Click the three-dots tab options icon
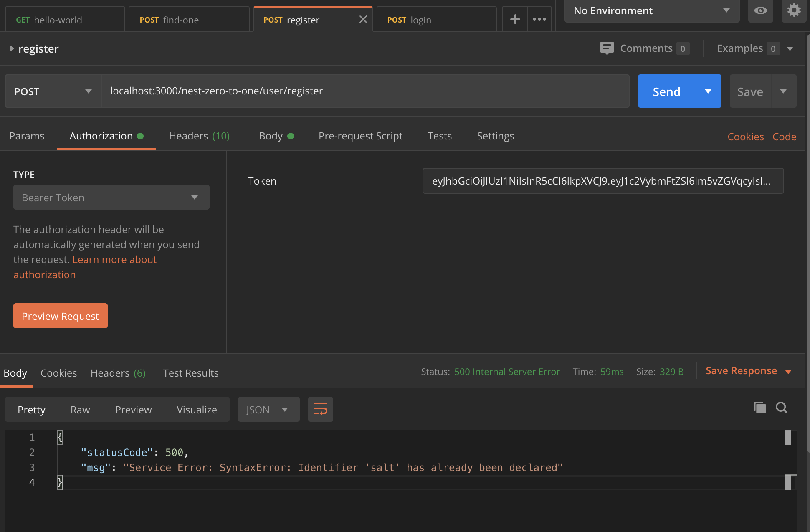 pos(539,19)
